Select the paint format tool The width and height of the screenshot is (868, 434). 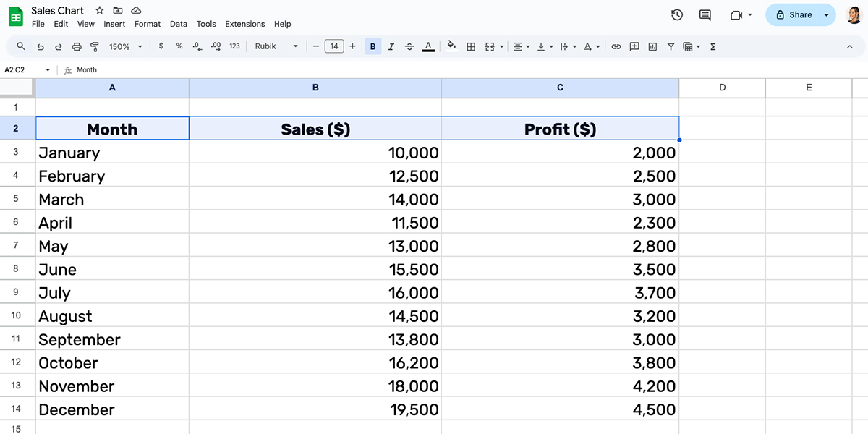94,46
